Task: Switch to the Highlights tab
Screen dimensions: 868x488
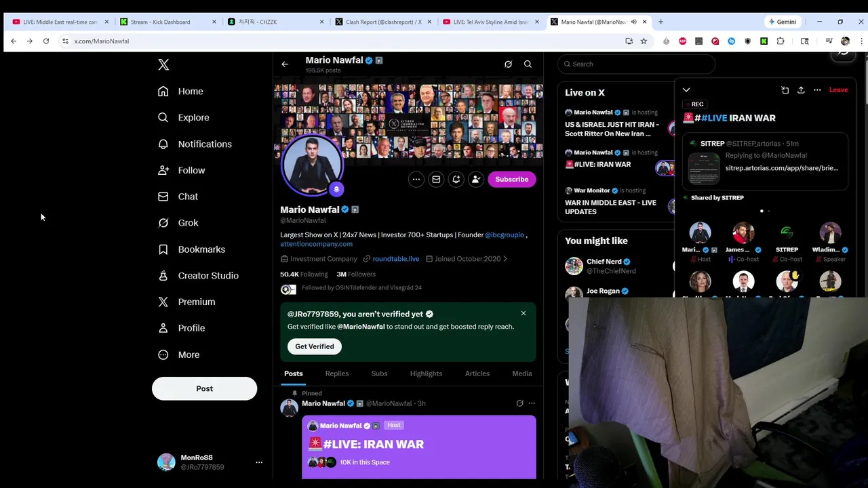Action: pos(426,373)
